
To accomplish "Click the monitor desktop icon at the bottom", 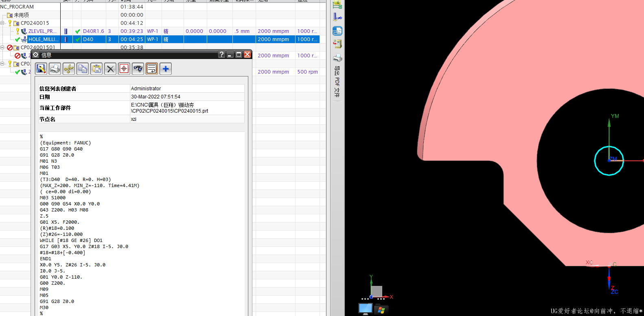I will tap(365, 309).
